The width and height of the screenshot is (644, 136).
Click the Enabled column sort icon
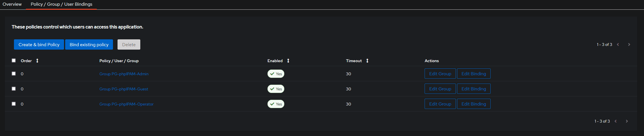pos(288,61)
